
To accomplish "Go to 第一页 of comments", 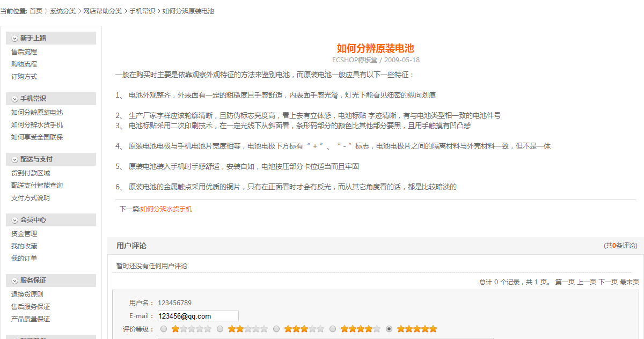I will [565, 282].
